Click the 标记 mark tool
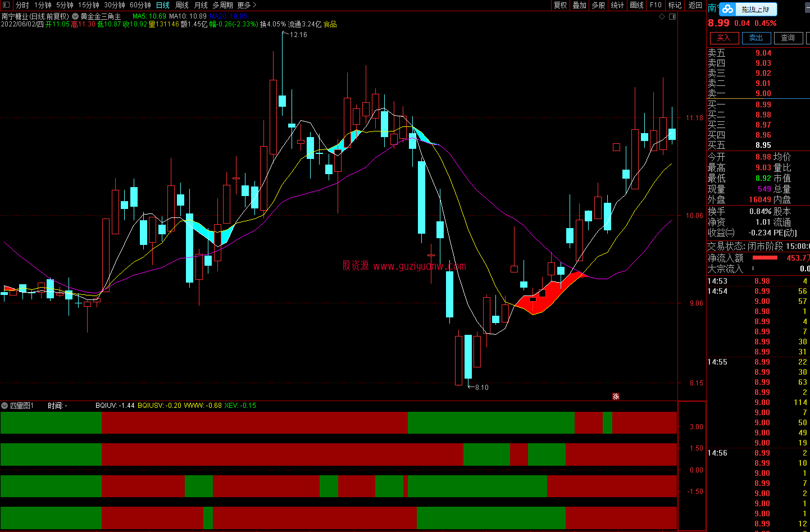This screenshot has width=810, height=532. pyautogui.click(x=675, y=5)
